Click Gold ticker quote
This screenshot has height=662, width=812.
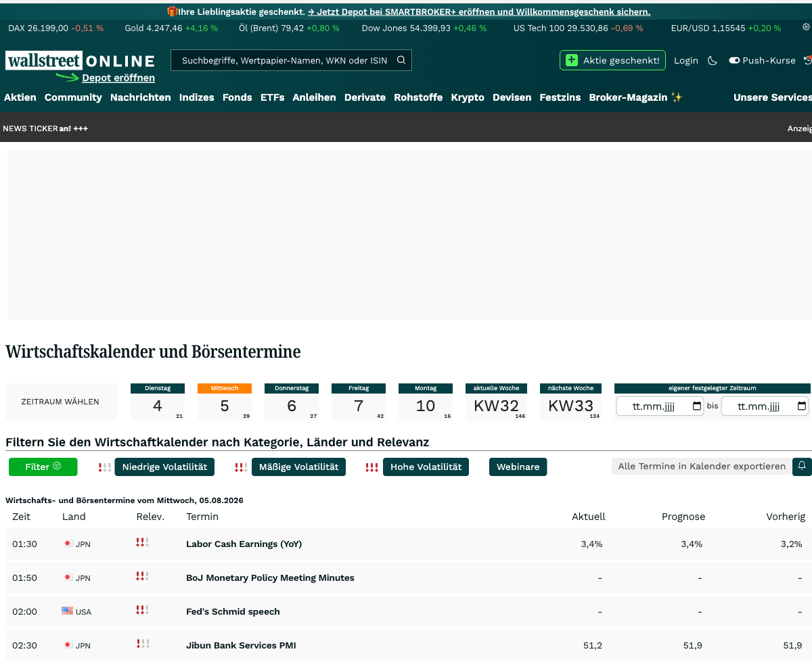[x=171, y=28]
